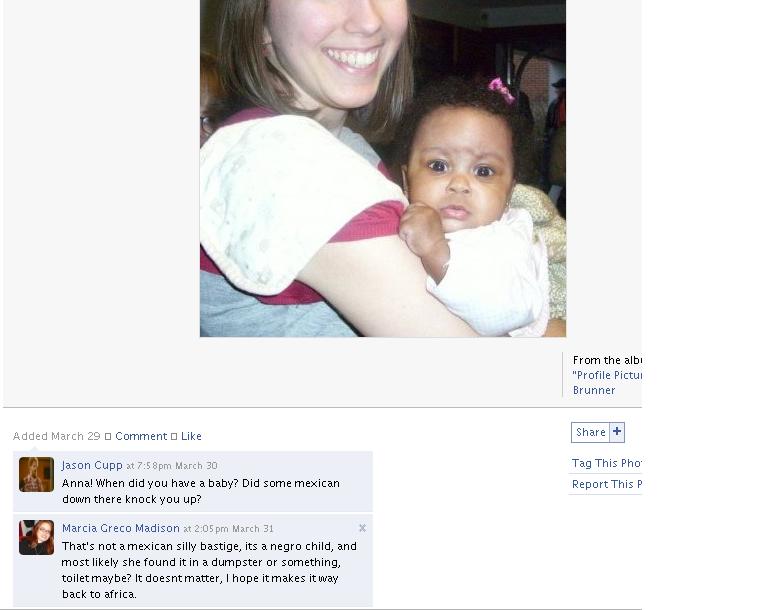The height and width of the screenshot is (610, 764).
Task: Click the 2:05pm March 31 timestamp
Action: pyautogui.click(x=229, y=529)
